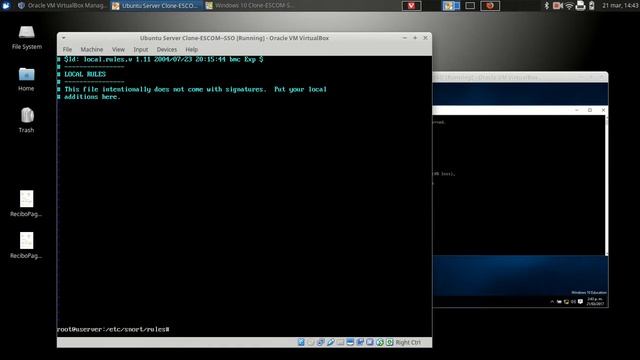Click 'additions here.' line in terminal
This screenshot has width=640, height=360.
[89, 97]
